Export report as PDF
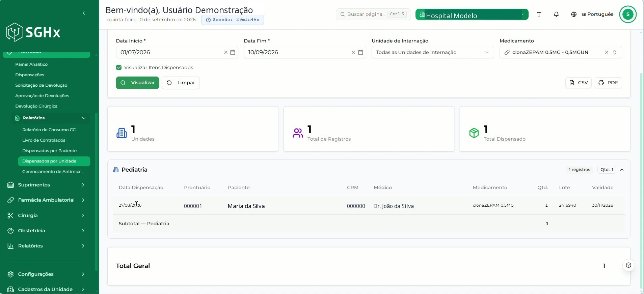This screenshot has width=644, height=294. pyautogui.click(x=608, y=83)
